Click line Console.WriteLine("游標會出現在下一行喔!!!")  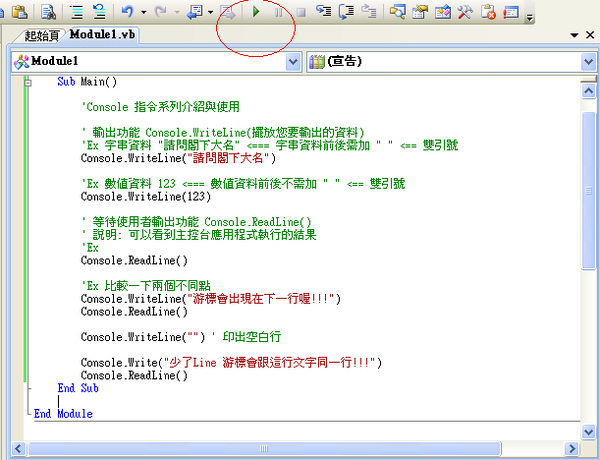(210, 299)
